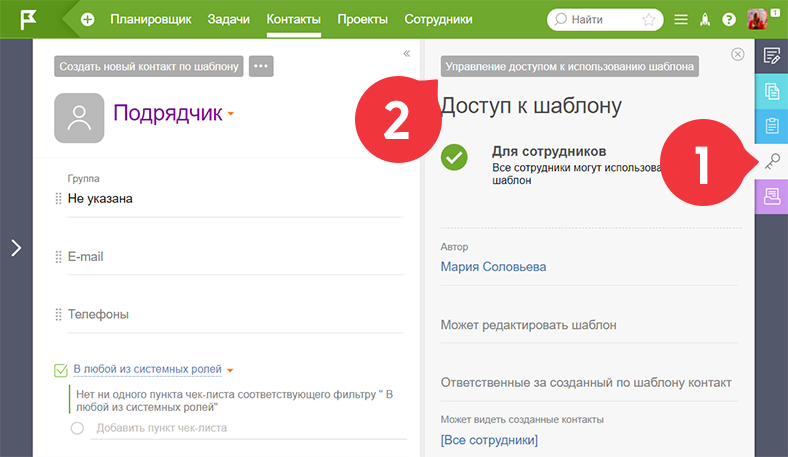
Task: Click the green checklist checkbox icon
Action: tap(61, 370)
